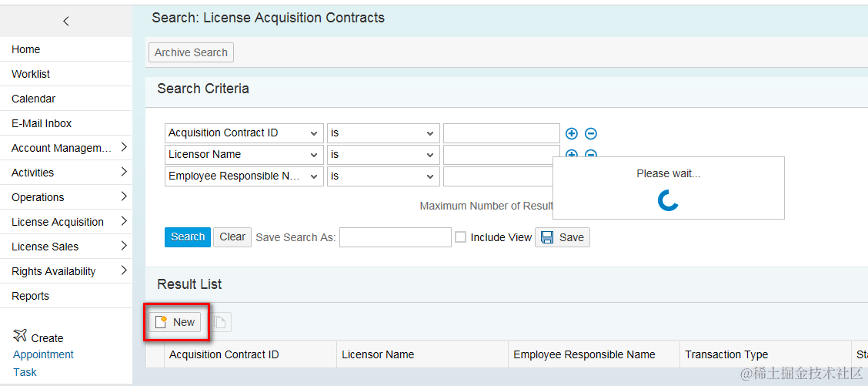The image size is (868, 386).
Task: Go to E-Mail Inbox
Action: click(x=42, y=123)
